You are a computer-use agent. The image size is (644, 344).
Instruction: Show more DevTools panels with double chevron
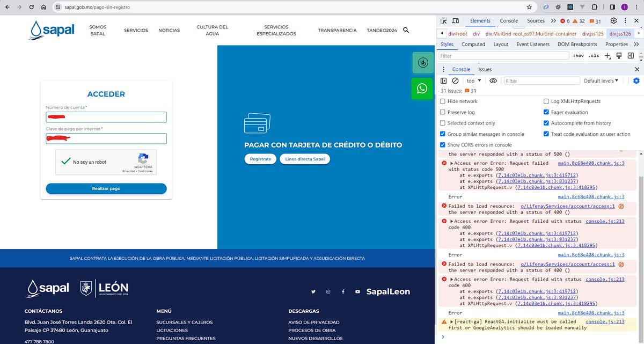click(553, 21)
